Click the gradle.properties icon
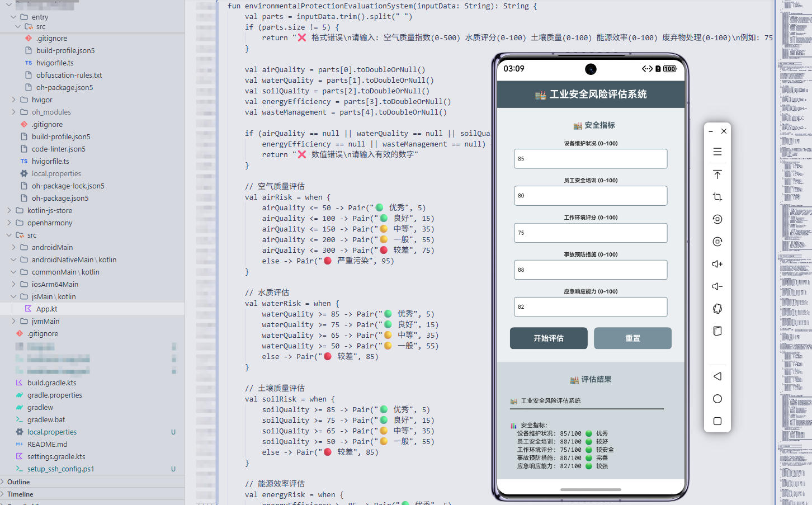The image size is (812, 505). (20, 395)
